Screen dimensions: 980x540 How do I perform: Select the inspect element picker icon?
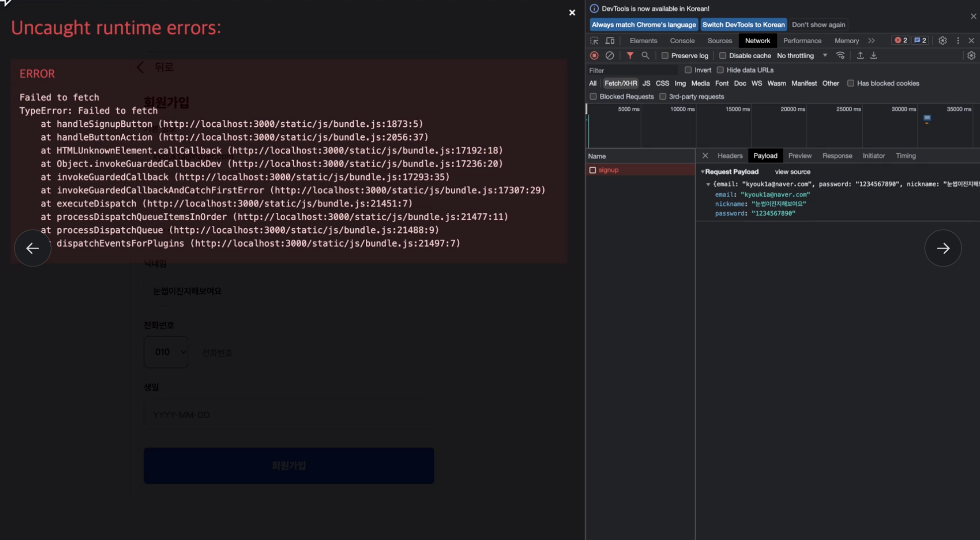pos(594,41)
